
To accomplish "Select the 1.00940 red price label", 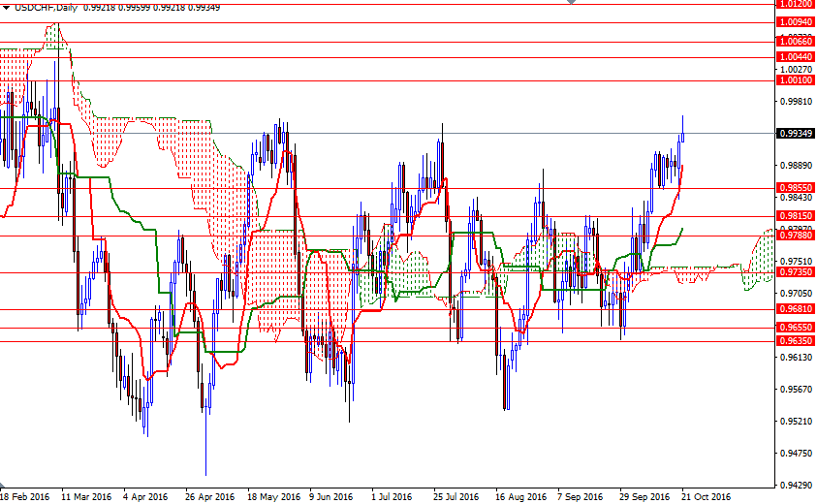I will pos(795,22).
